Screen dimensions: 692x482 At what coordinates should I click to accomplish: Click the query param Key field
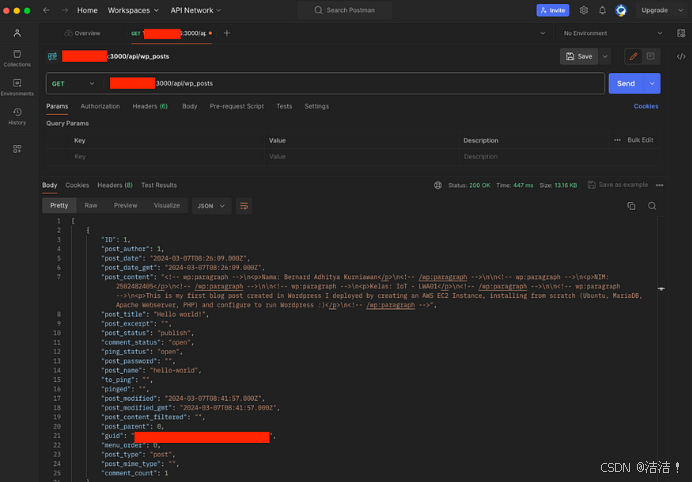tap(166, 157)
